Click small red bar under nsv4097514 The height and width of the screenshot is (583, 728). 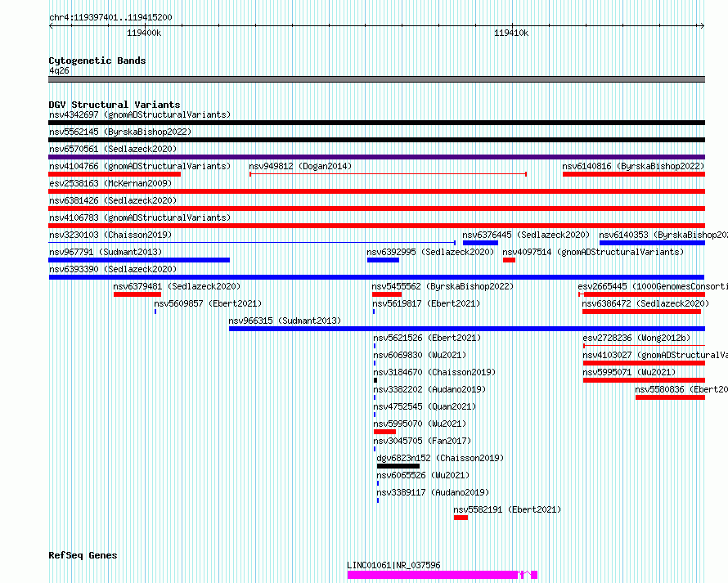(510, 260)
